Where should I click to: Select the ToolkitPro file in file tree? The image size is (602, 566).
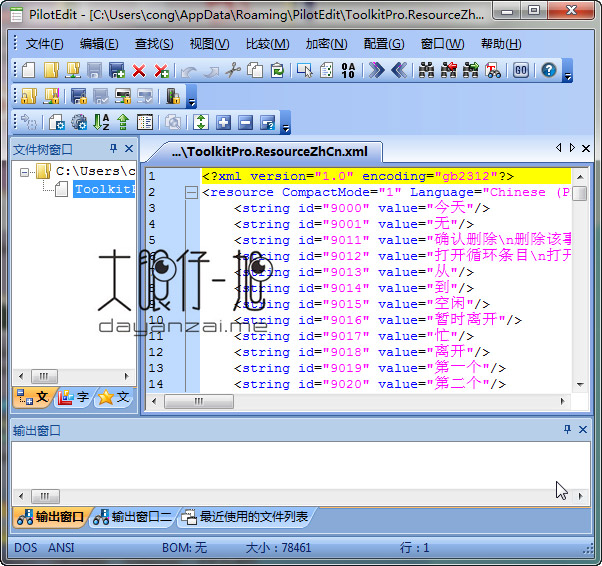click(104, 189)
